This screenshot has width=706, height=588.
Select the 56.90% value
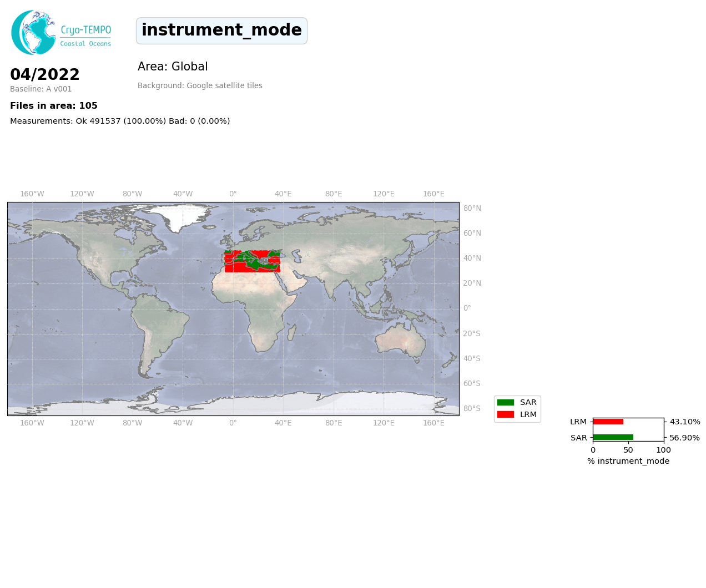(685, 438)
